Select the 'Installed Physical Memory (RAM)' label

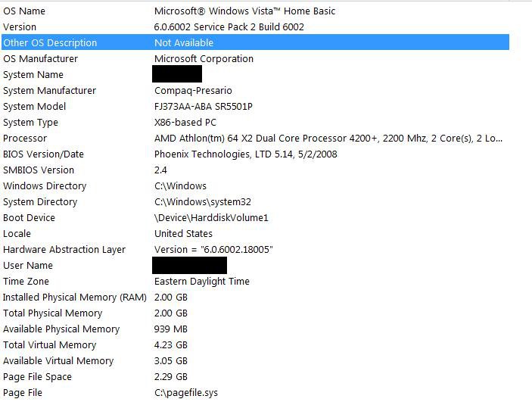75,298
